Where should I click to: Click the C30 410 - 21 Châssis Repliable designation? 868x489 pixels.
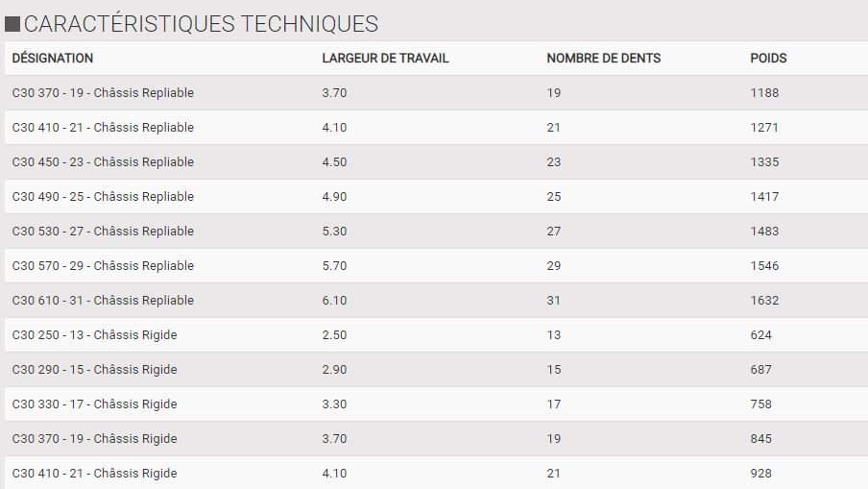[x=103, y=128]
